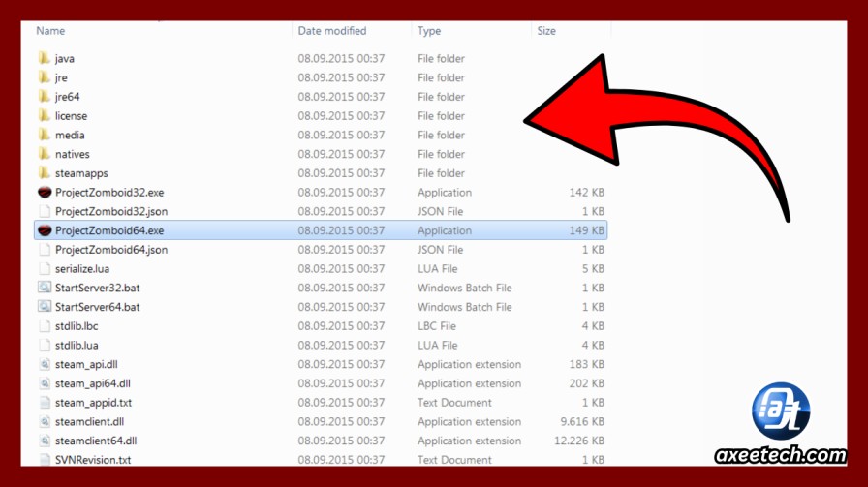
Task: Sort files by the Name column header
Action: (x=50, y=31)
